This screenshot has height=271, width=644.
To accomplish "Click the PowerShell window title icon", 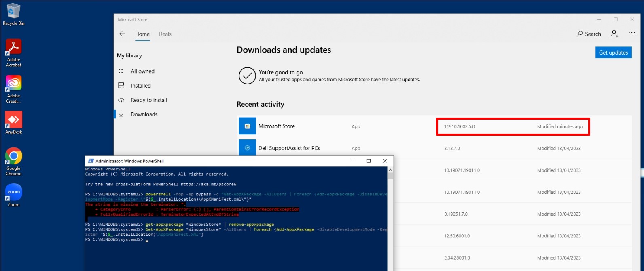I will coord(91,161).
